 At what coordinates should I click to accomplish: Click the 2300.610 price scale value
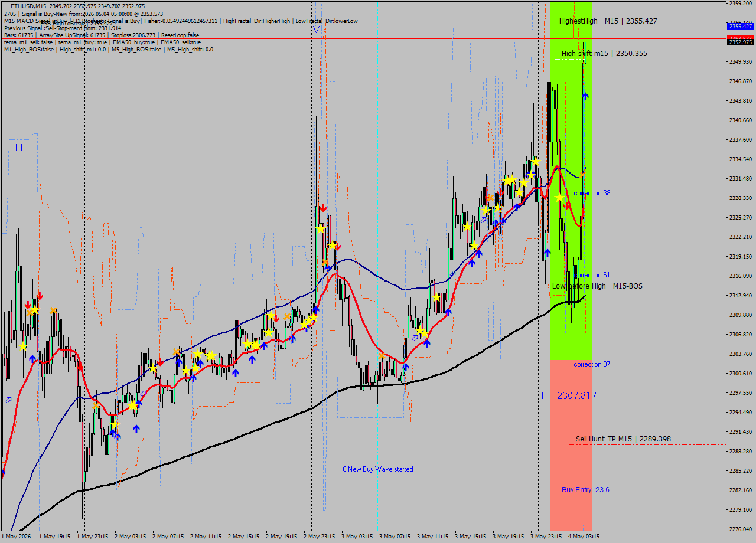click(740, 373)
